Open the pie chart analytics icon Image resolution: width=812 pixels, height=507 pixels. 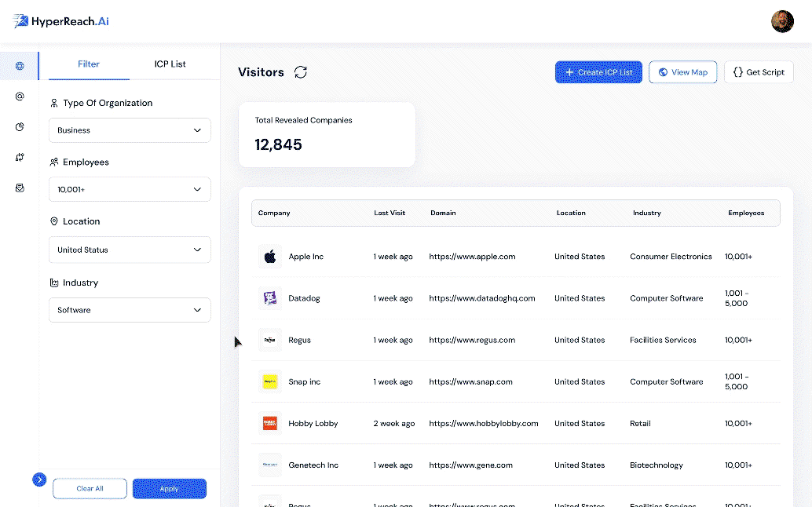pos(20,126)
